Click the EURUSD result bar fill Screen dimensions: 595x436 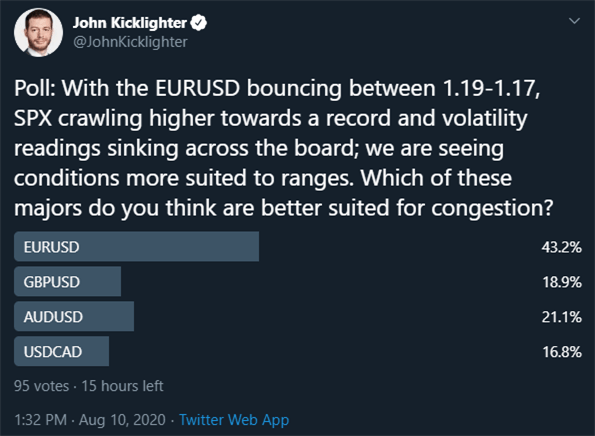tap(137, 247)
